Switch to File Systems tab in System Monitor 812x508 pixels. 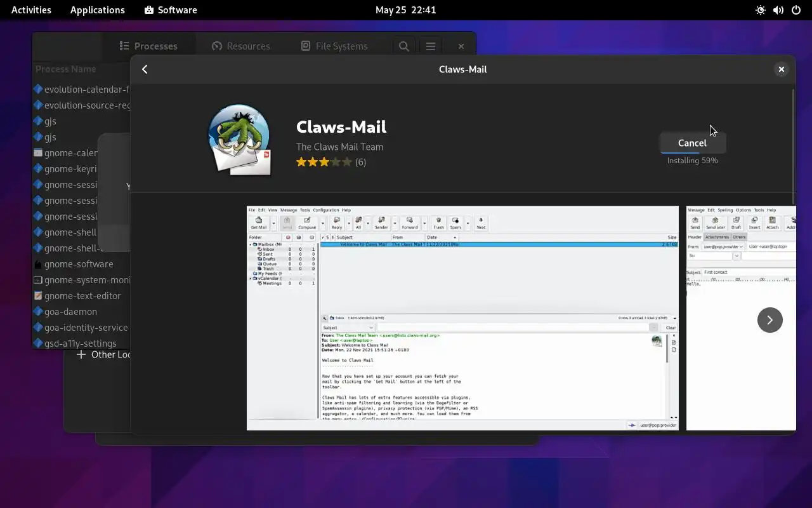(x=334, y=46)
